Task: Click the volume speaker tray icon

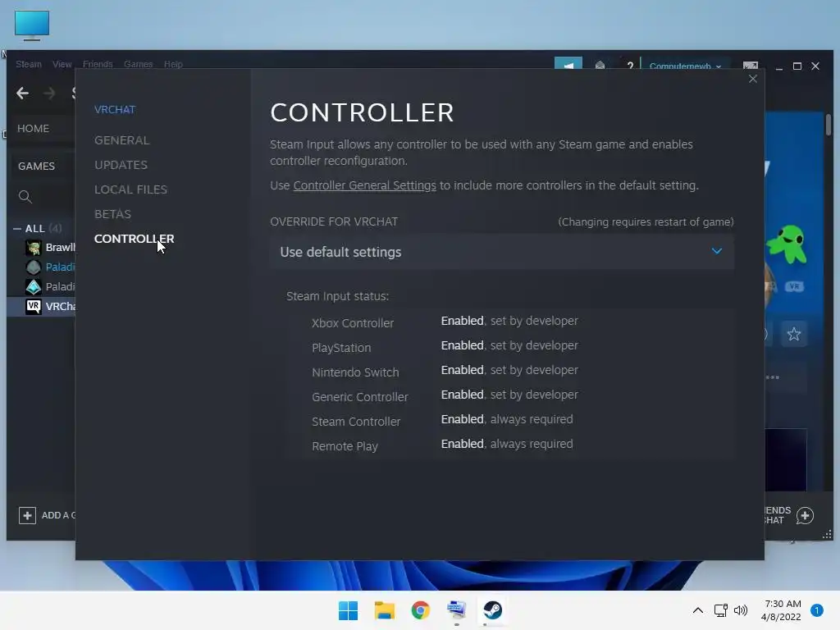Action: pos(741,610)
